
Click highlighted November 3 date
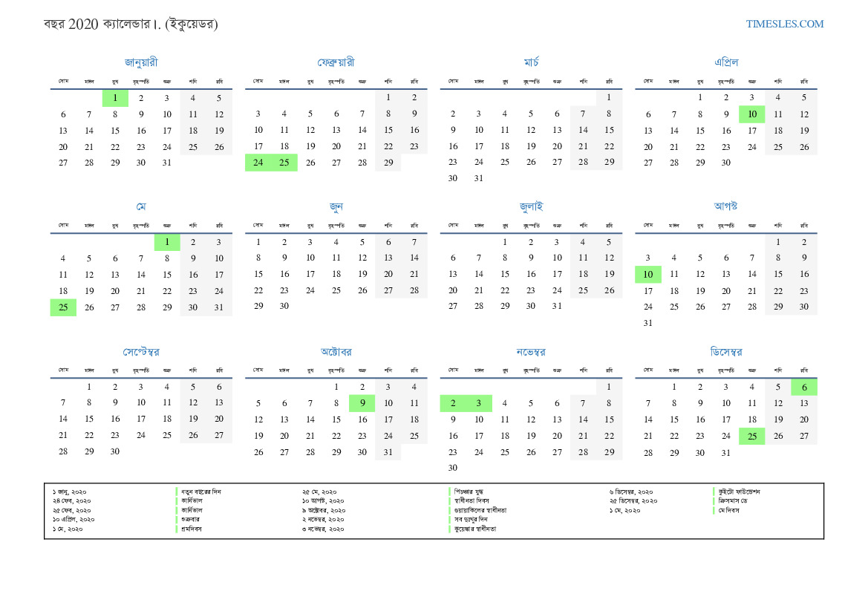(479, 404)
